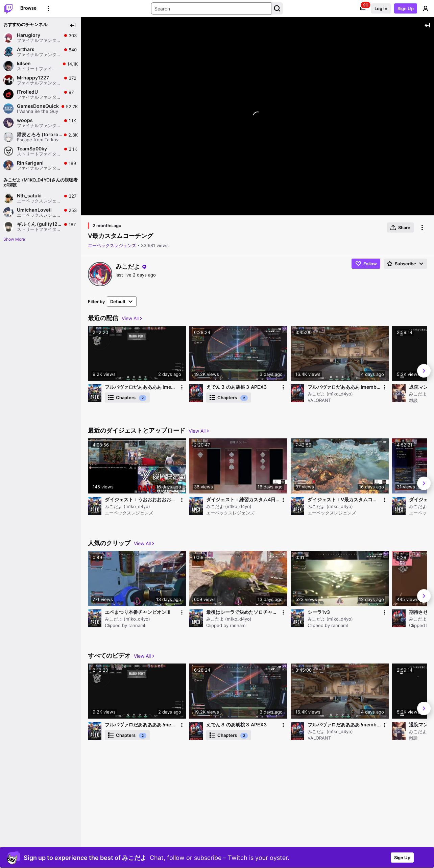Expand the Subscribe dropdown
434x868 pixels.
[405, 264]
